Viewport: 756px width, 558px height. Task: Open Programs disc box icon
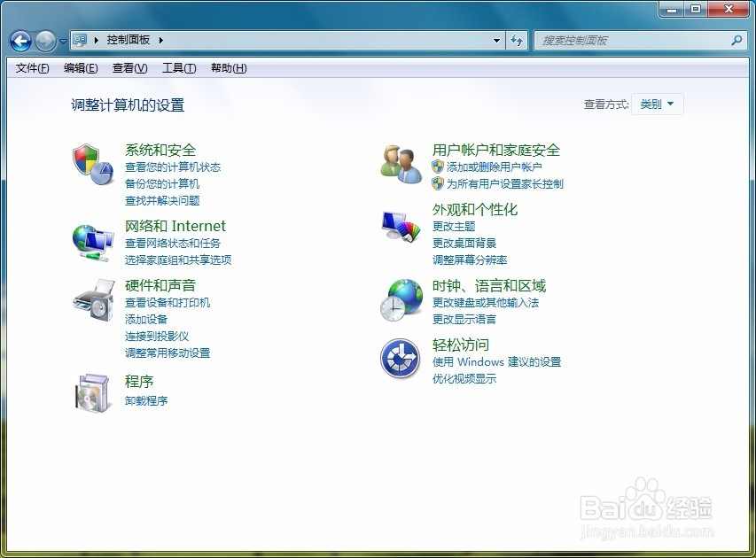[94, 392]
